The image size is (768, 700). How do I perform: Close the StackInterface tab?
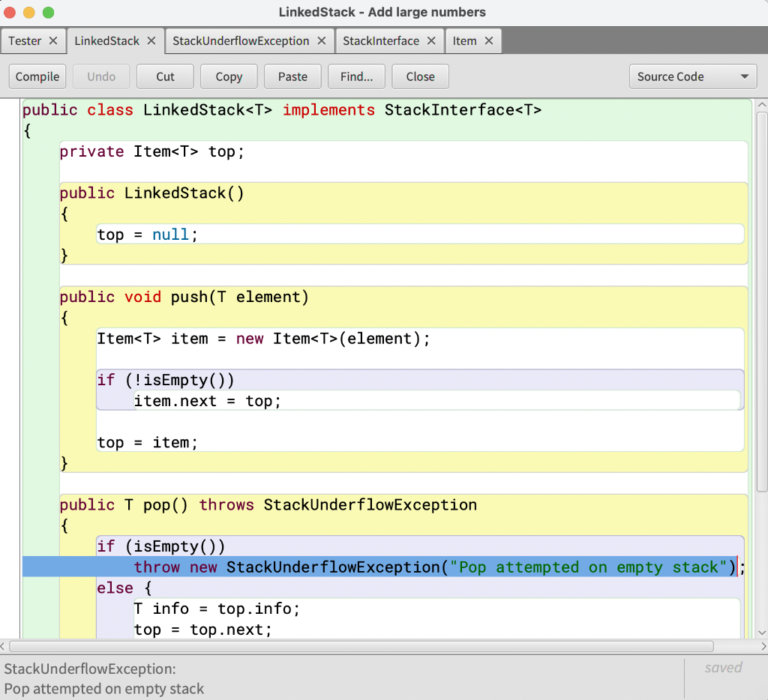(432, 40)
